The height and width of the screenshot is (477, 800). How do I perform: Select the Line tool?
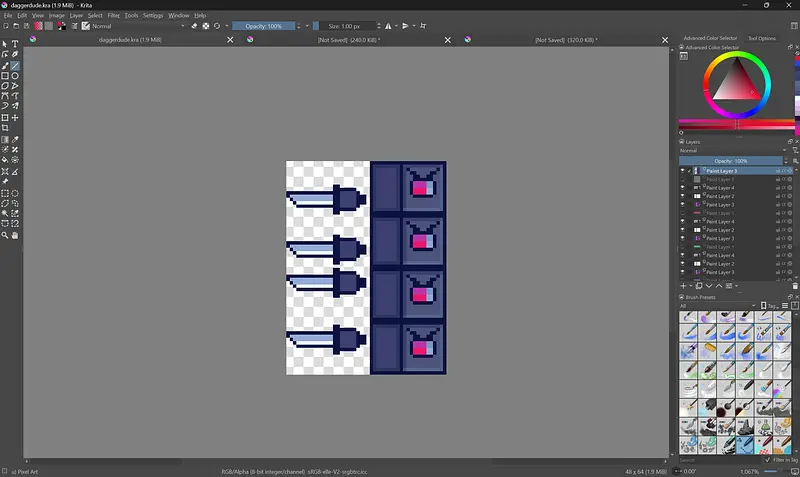15,65
